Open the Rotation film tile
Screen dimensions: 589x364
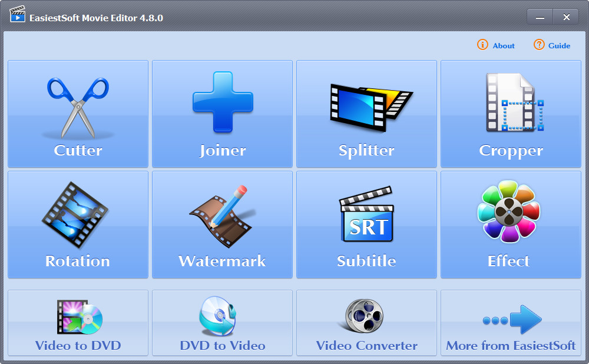point(78,224)
